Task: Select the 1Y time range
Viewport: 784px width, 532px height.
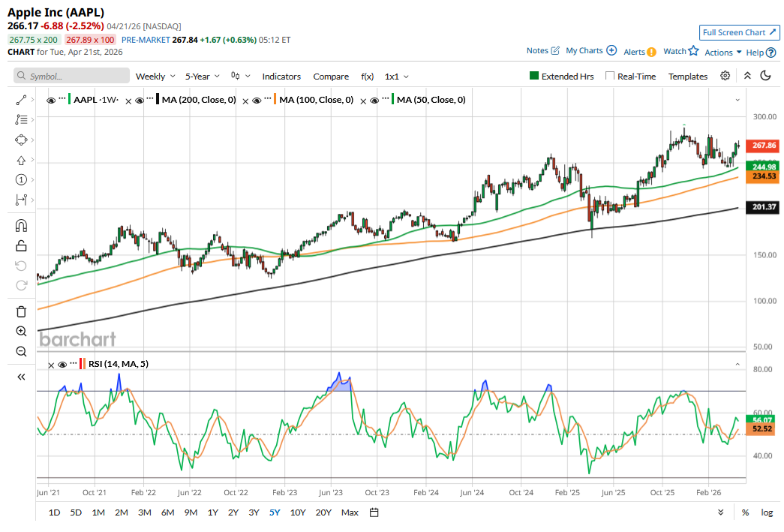Action: pos(212,512)
